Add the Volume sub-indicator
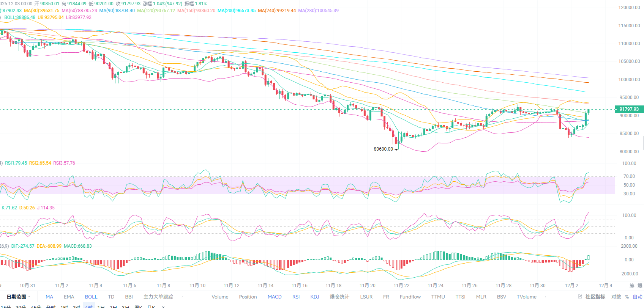 pos(220,297)
